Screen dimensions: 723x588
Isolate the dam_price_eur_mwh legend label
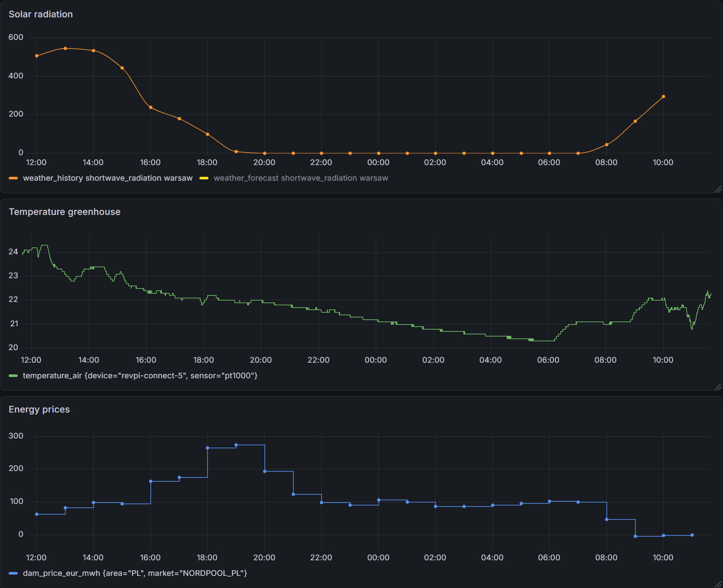point(135,573)
